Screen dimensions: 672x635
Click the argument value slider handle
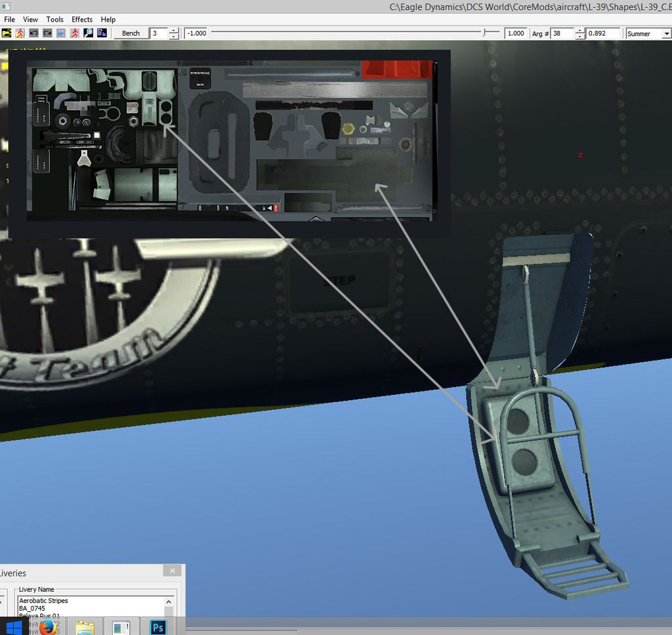coord(485,33)
